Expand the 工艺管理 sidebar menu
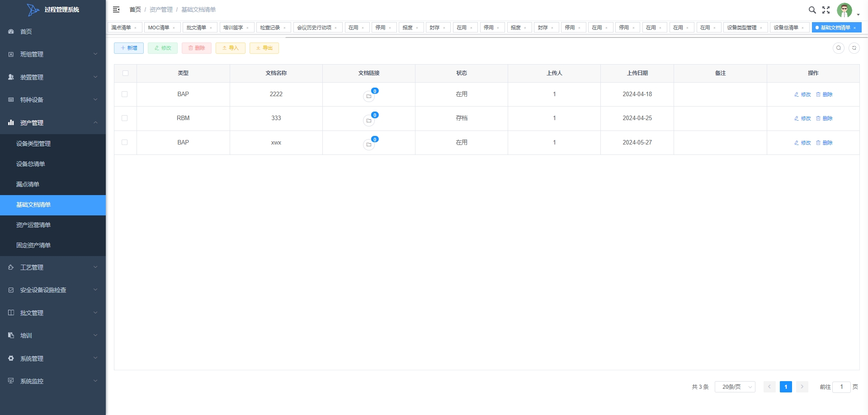Viewport: 868px width, 415px height. [53, 267]
